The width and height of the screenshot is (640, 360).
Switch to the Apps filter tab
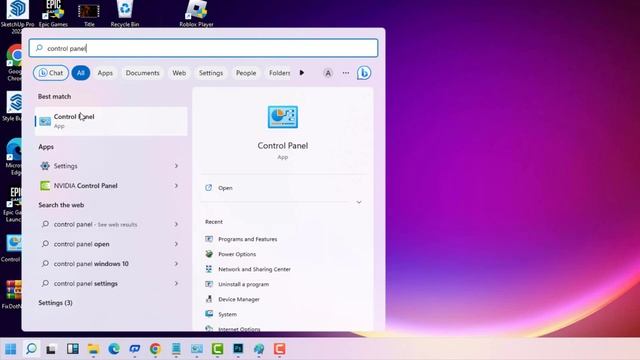[105, 73]
